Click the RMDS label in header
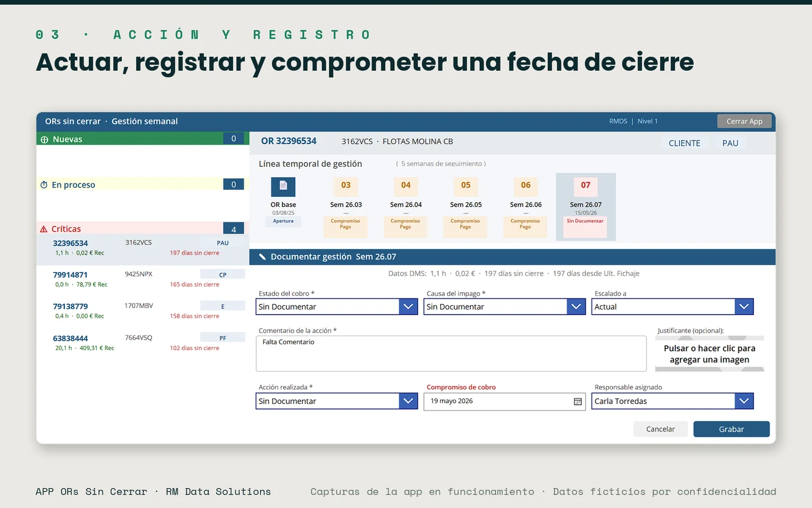The image size is (812, 508). coord(618,121)
